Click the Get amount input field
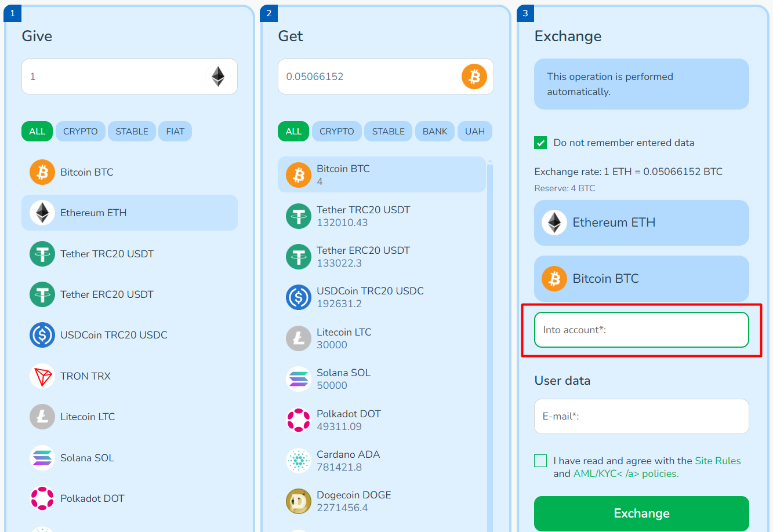Viewport: 773px width, 532px height. [x=386, y=76]
